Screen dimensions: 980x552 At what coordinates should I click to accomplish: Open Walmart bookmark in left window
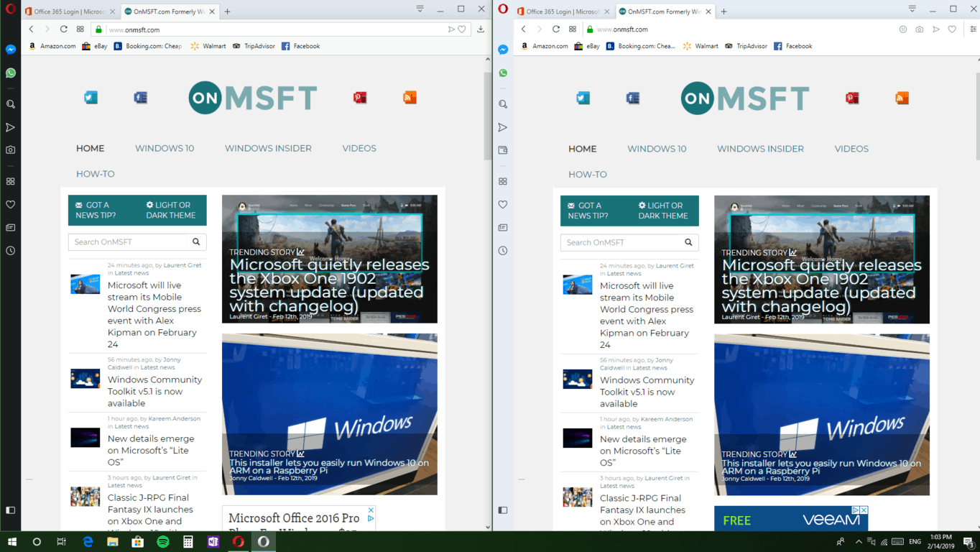[x=208, y=46]
